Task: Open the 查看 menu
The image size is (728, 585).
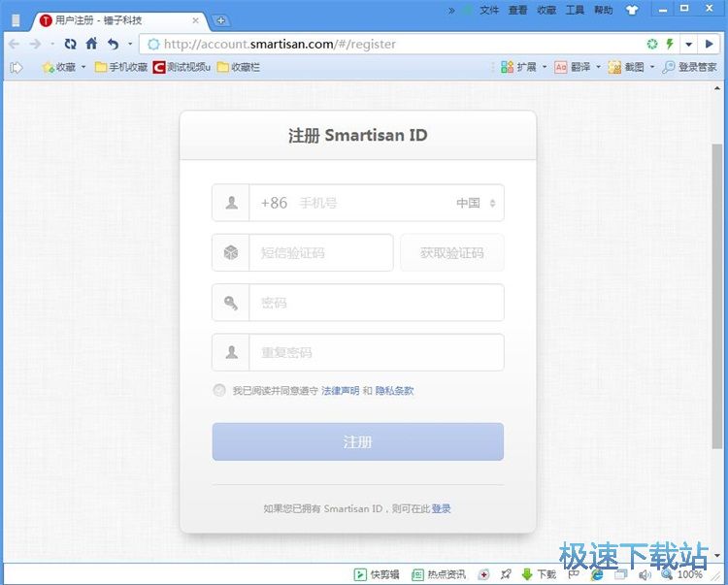Action: click(517, 11)
